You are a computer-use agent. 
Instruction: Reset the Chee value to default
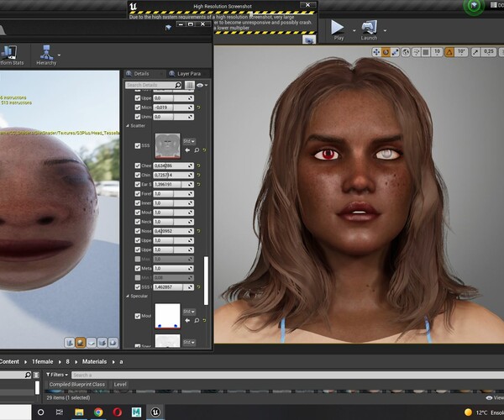coord(198,165)
